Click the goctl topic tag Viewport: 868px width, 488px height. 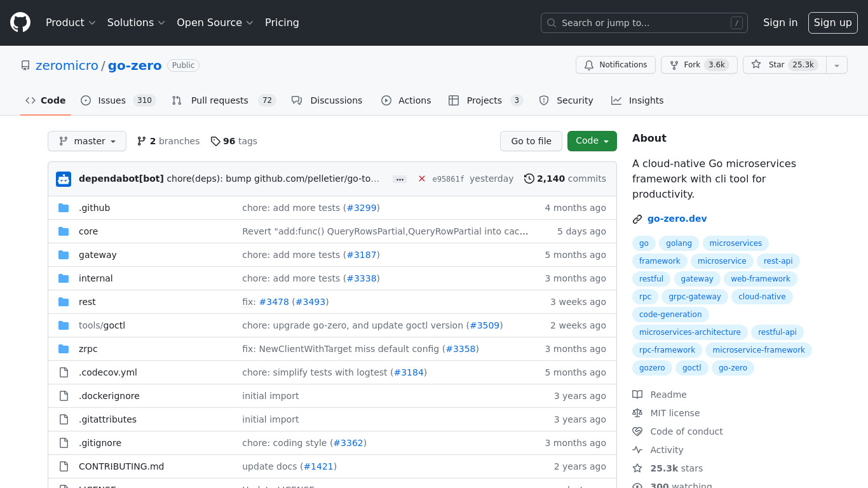[691, 368]
